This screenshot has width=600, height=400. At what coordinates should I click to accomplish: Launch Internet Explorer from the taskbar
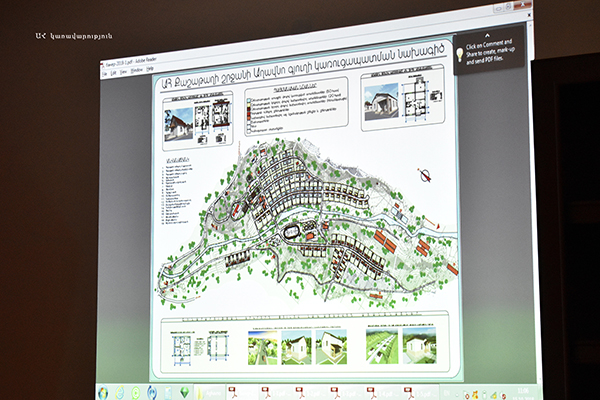click(120, 392)
